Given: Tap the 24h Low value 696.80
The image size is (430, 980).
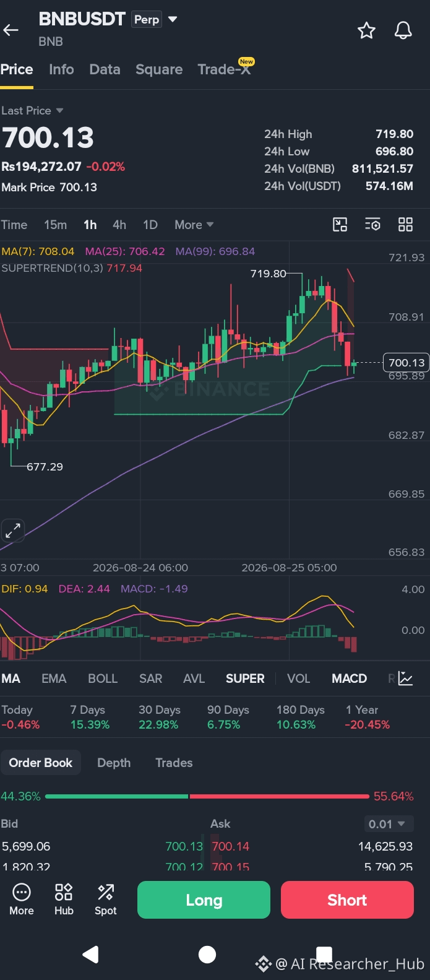Looking at the screenshot, I should pyautogui.click(x=394, y=151).
